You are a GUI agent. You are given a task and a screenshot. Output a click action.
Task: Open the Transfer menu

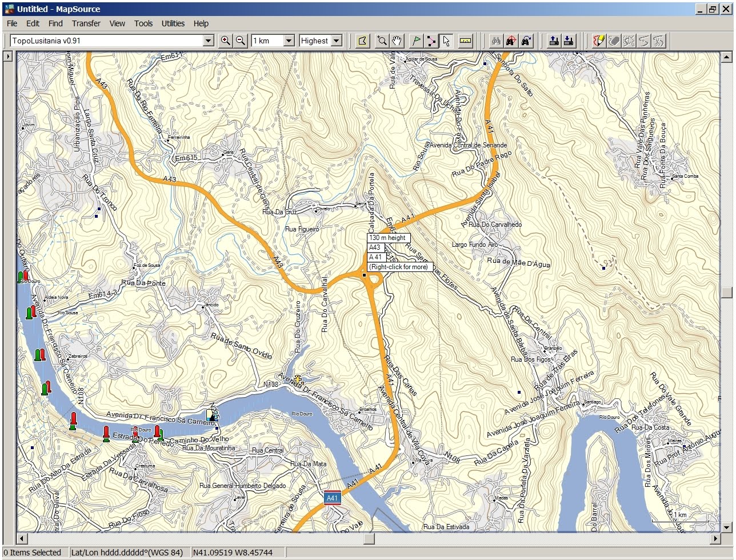pyautogui.click(x=86, y=23)
